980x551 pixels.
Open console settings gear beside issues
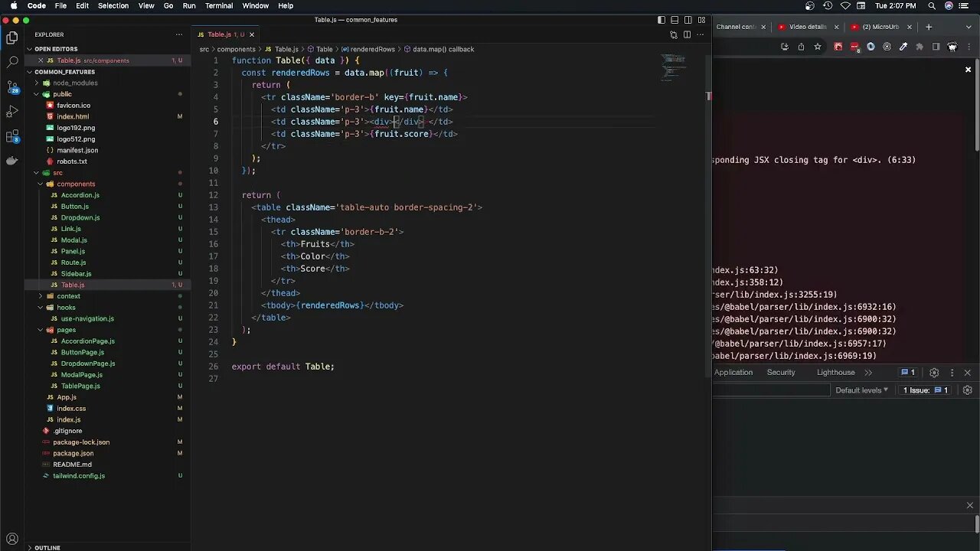point(968,390)
